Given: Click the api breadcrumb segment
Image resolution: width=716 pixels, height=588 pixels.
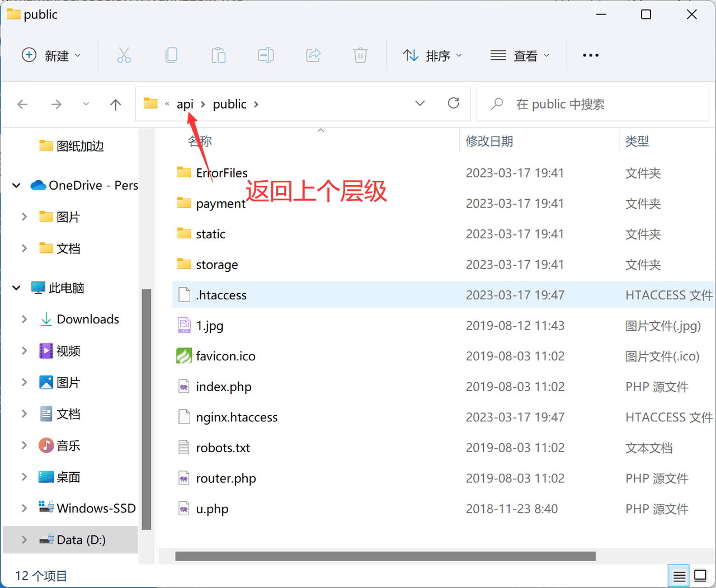Looking at the screenshot, I should coord(185,104).
